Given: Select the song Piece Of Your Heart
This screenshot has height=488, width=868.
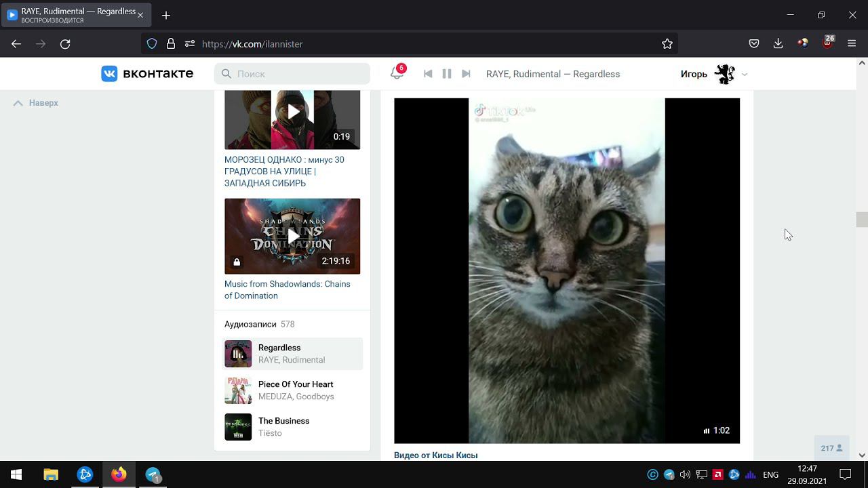Looking at the screenshot, I should [295, 384].
